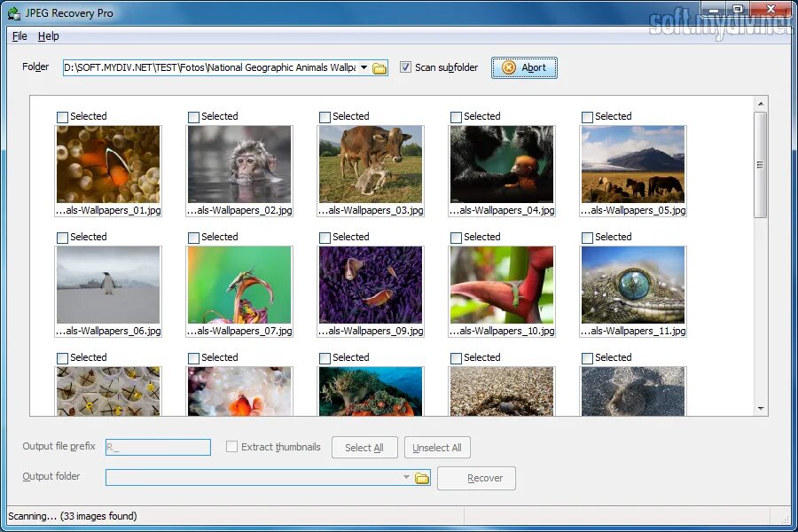Select the red plant lizard thumbnail Wallpapers_10
The image size is (798, 532).
tap(502, 286)
